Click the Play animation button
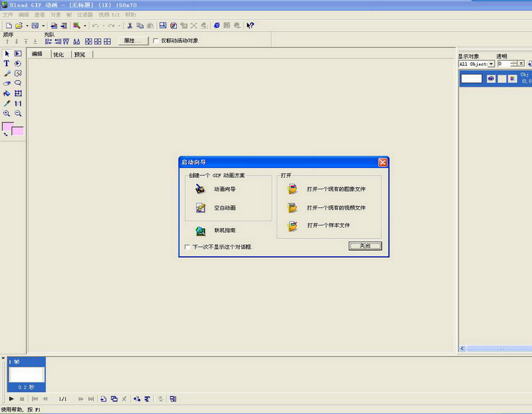 pos(11,399)
